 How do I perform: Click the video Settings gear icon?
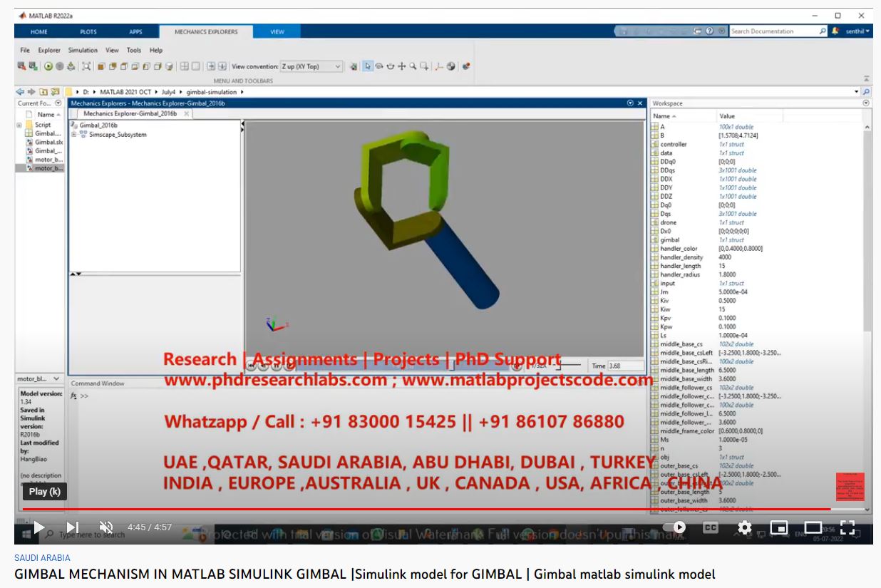point(745,527)
